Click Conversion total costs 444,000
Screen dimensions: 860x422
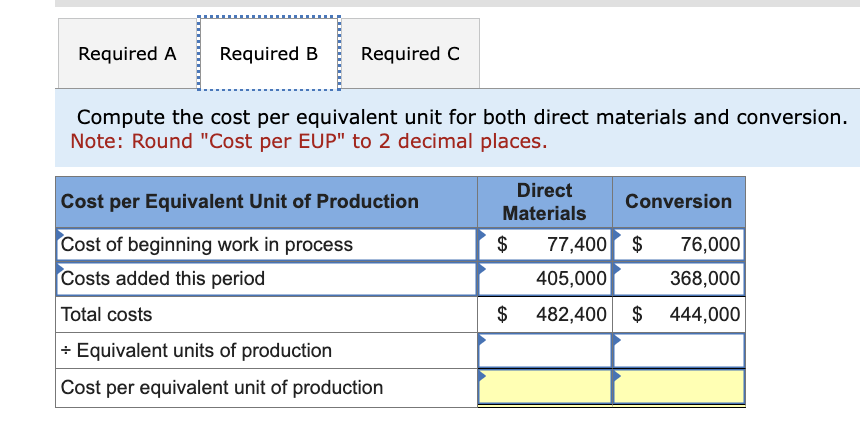[679, 314]
